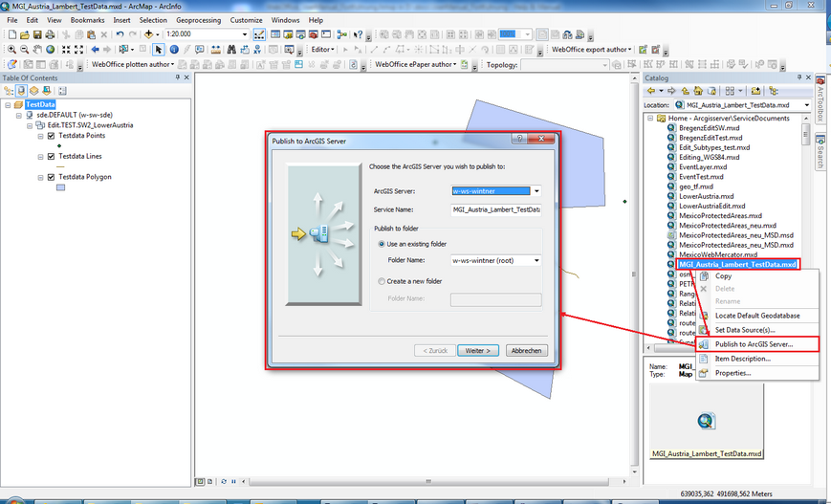Open WebOffice plotten author dropdown

[x=133, y=64]
